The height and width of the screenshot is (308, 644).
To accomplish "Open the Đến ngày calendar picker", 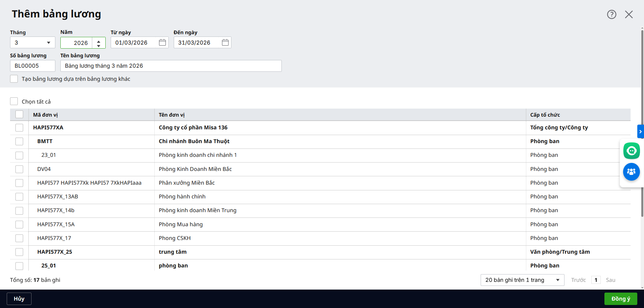I will tap(225, 43).
